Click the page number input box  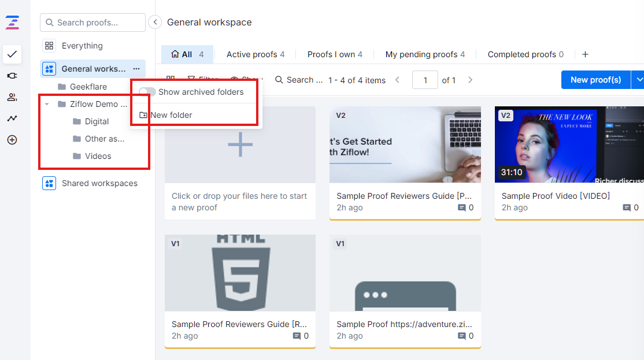click(x=425, y=80)
